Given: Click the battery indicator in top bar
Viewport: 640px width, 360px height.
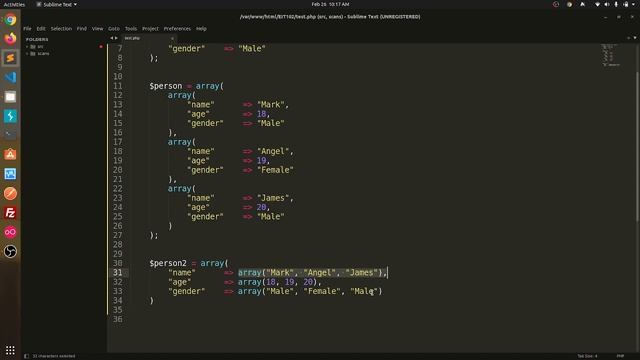Looking at the screenshot, I should pyautogui.click(x=626, y=4).
